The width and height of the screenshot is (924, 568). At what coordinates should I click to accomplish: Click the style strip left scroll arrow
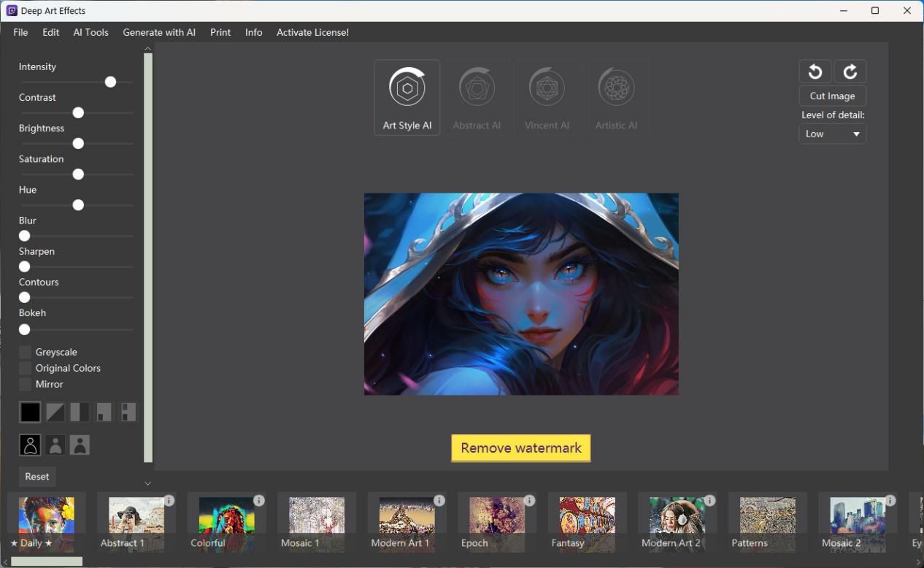[5, 561]
